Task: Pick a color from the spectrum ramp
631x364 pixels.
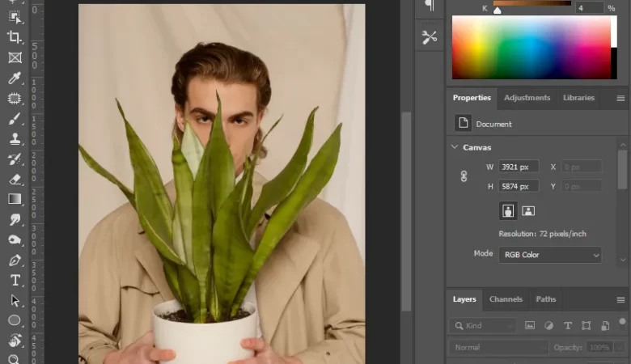Action: [531, 48]
